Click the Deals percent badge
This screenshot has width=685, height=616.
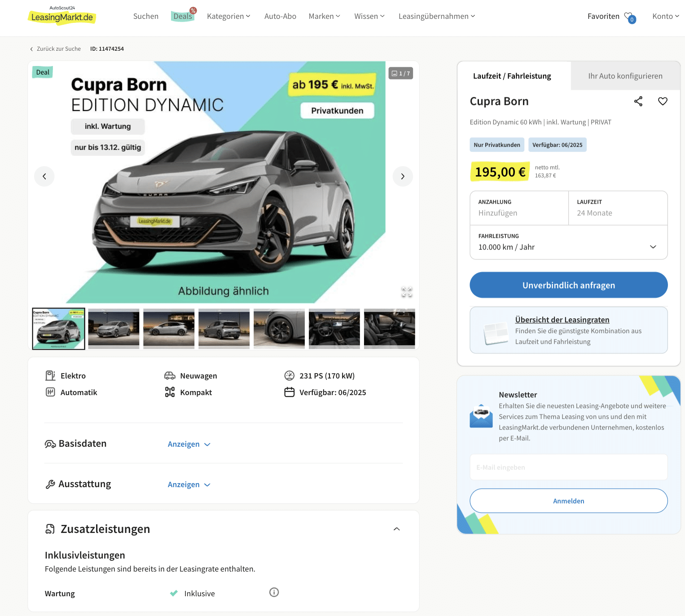click(193, 10)
